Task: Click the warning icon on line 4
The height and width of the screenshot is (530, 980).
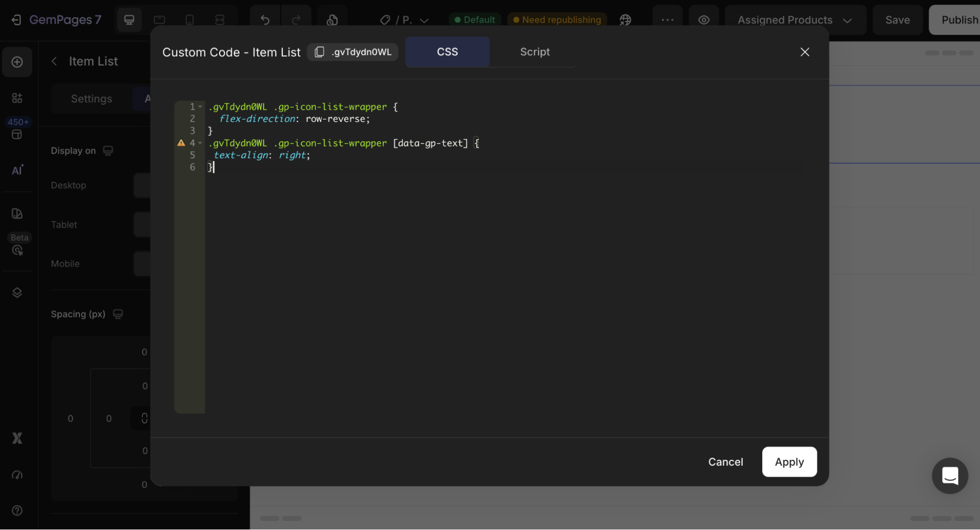Action: coord(181,143)
